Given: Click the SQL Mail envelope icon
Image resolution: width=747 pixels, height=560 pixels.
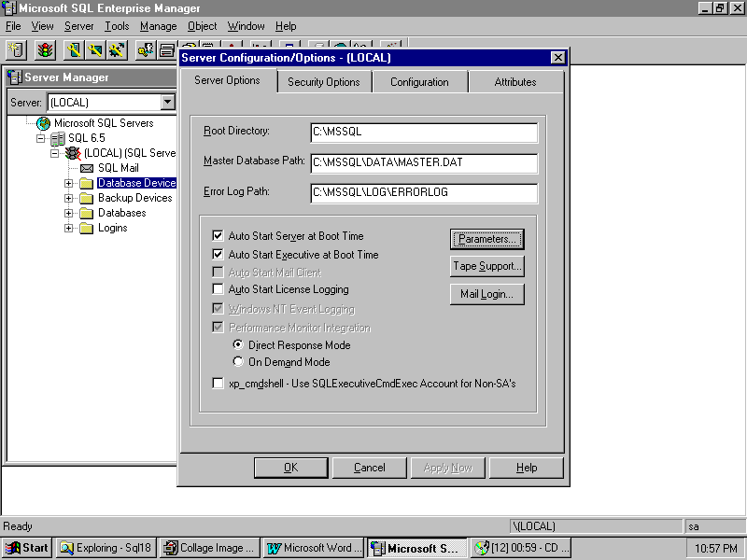Looking at the screenshot, I should click(87, 168).
